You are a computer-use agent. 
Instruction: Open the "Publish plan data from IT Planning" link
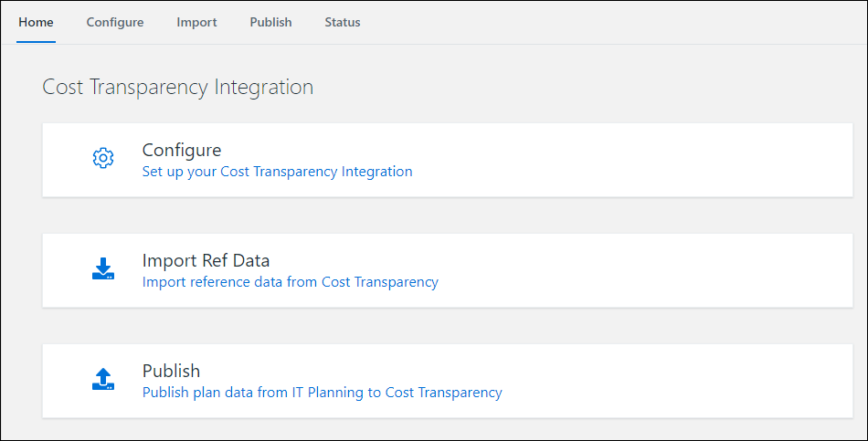point(322,393)
